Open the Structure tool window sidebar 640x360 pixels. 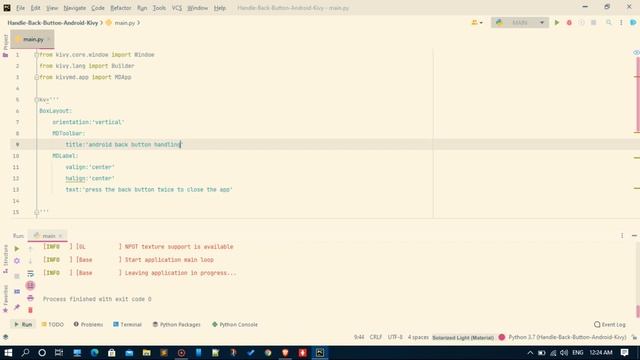tap(5, 259)
